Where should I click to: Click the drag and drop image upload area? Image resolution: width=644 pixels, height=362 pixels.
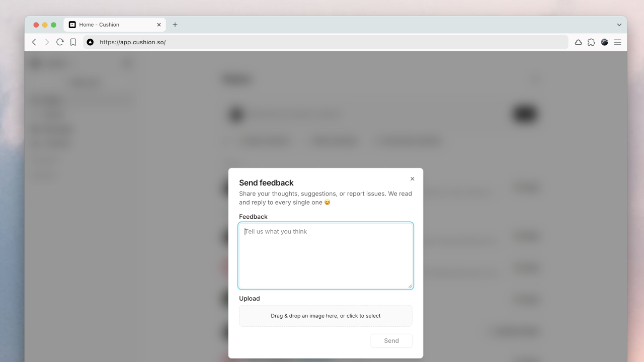326,316
